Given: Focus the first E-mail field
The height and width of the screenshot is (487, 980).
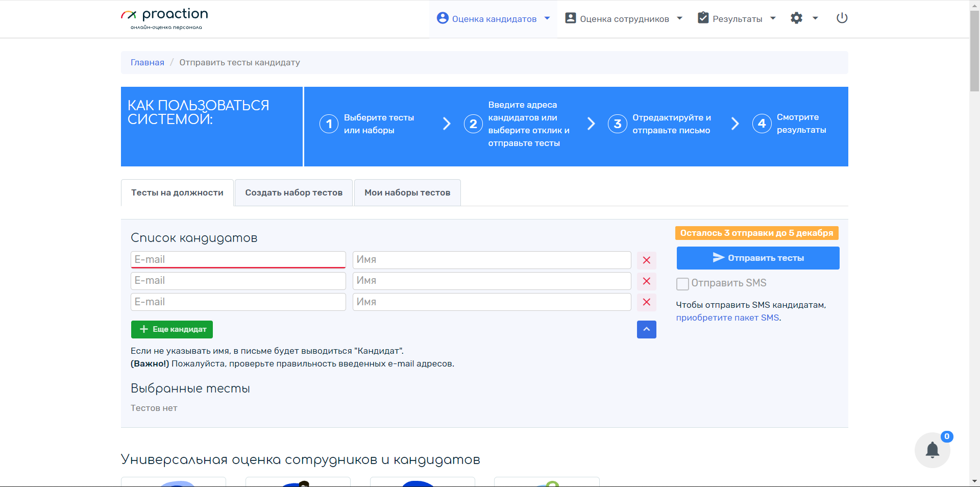Looking at the screenshot, I should 238,260.
